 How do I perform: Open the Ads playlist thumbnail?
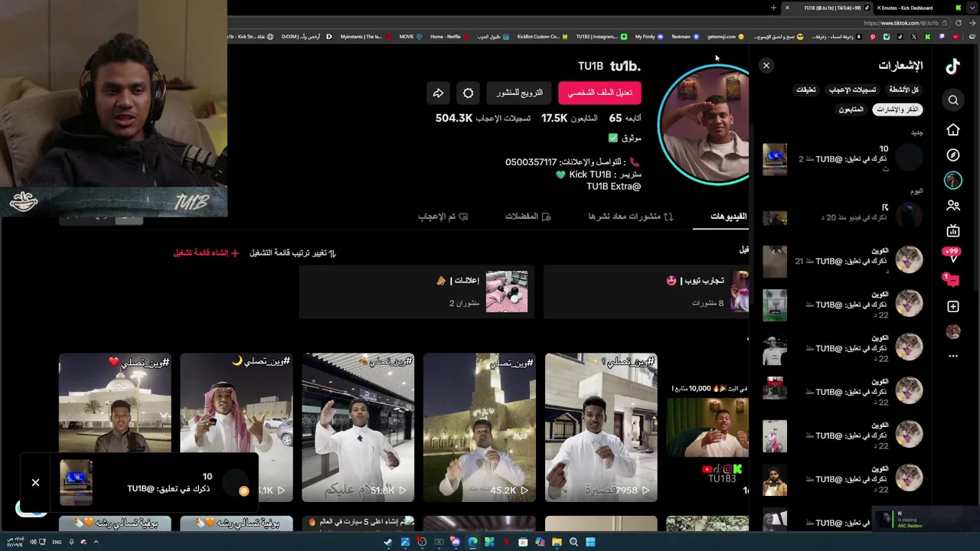[506, 292]
